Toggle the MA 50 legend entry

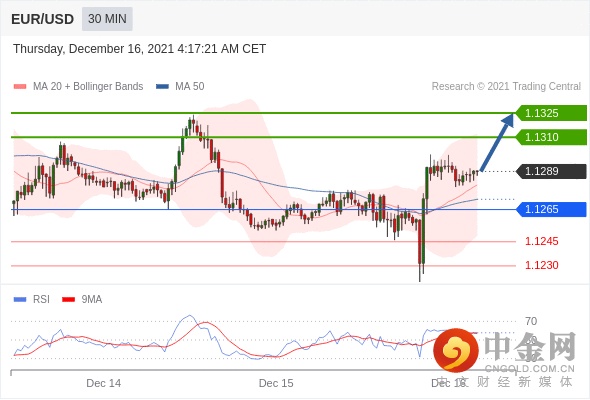[180, 87]
